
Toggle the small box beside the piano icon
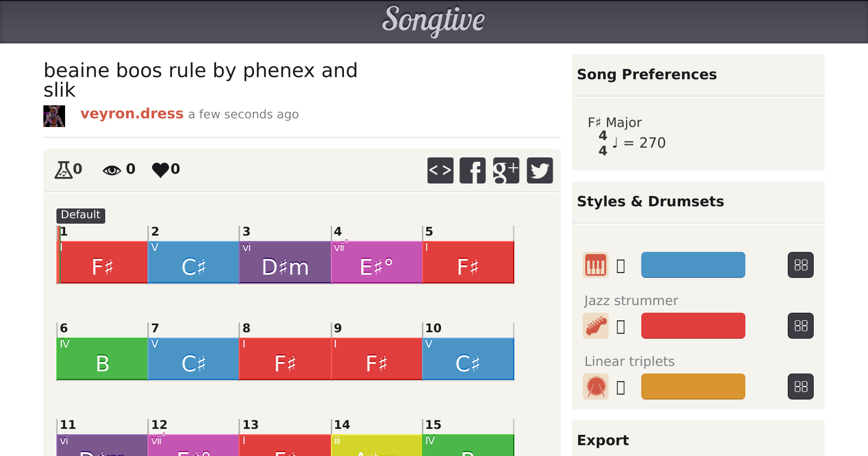click(621, 266)
